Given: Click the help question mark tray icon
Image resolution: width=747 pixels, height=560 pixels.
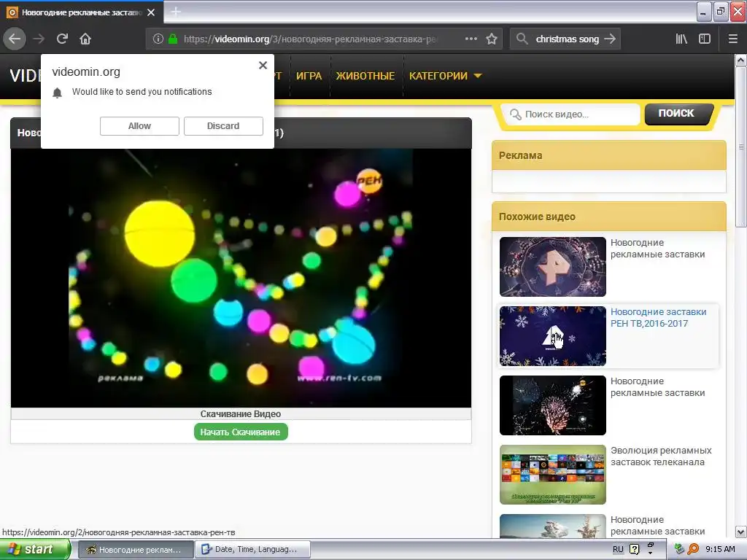Looking at the screenshot, I should point(634,549).
